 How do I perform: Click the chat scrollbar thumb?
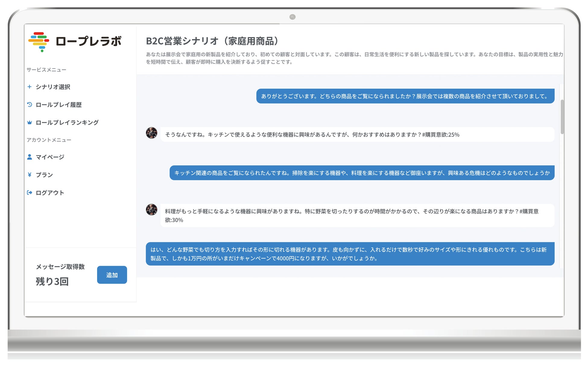pos(562,117)
